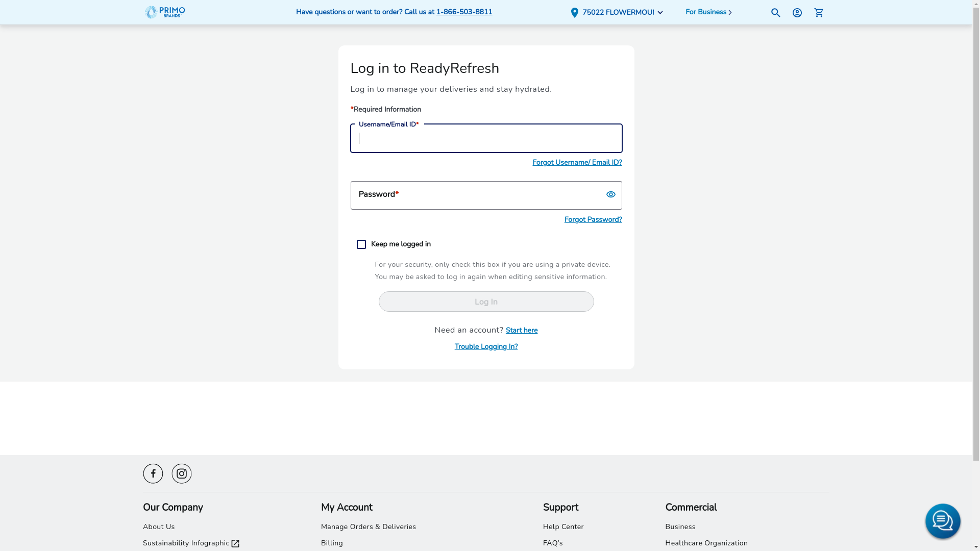Check the Keep me logged in box
This screenshot has width=980, height=551.
361,244
